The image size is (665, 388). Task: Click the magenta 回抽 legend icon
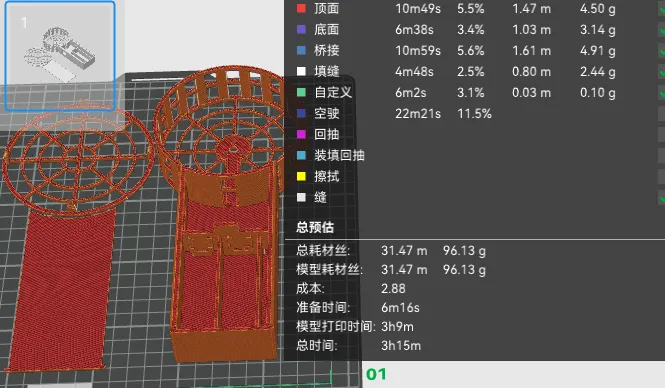[x=301, y=134]
